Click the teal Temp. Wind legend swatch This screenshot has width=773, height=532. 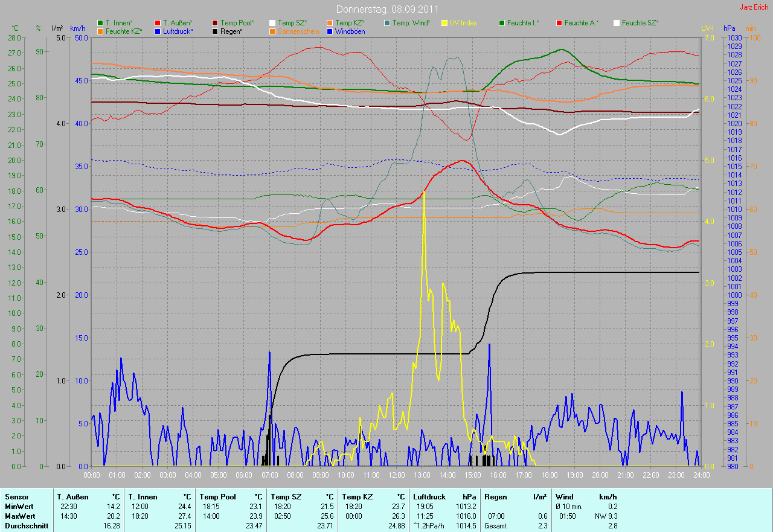(x=387, y=23)
